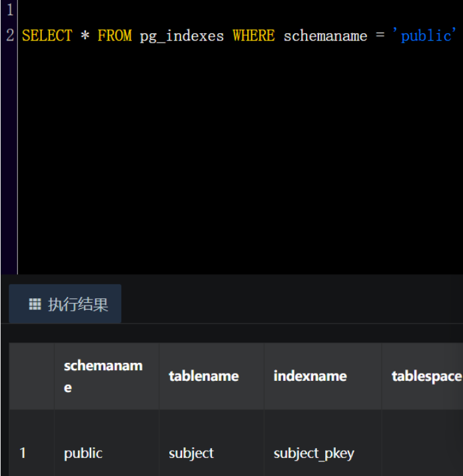
Task: Select the tablename column header
Action: point(211,376)
